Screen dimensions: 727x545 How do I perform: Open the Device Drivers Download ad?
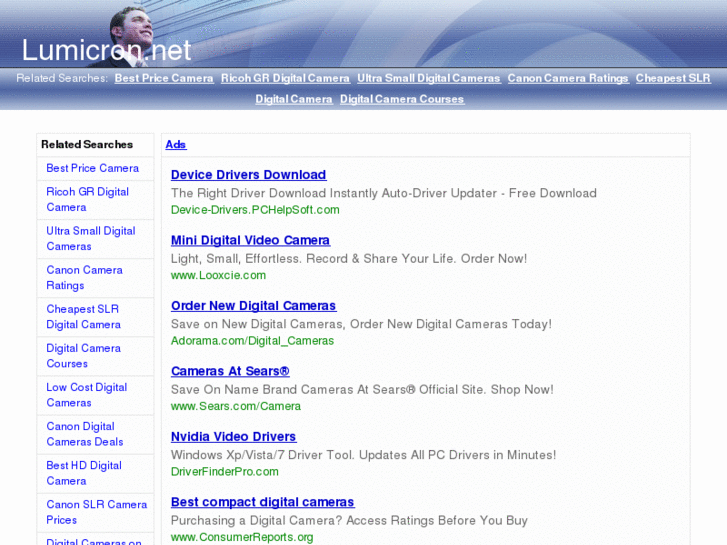pyautogui.click(x=249, y=175)
